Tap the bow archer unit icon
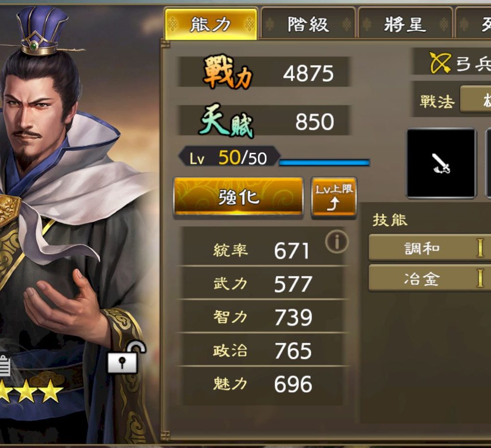 (440, 63)
